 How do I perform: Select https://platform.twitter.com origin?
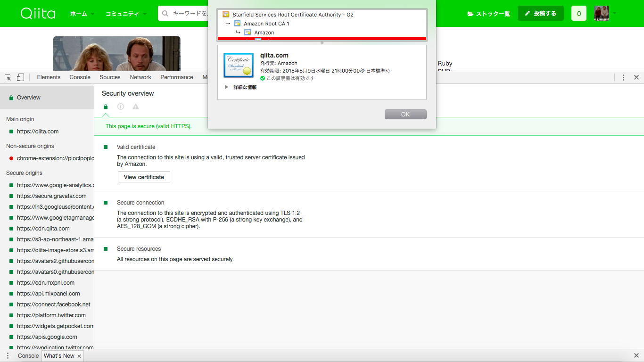coord(47,315)
